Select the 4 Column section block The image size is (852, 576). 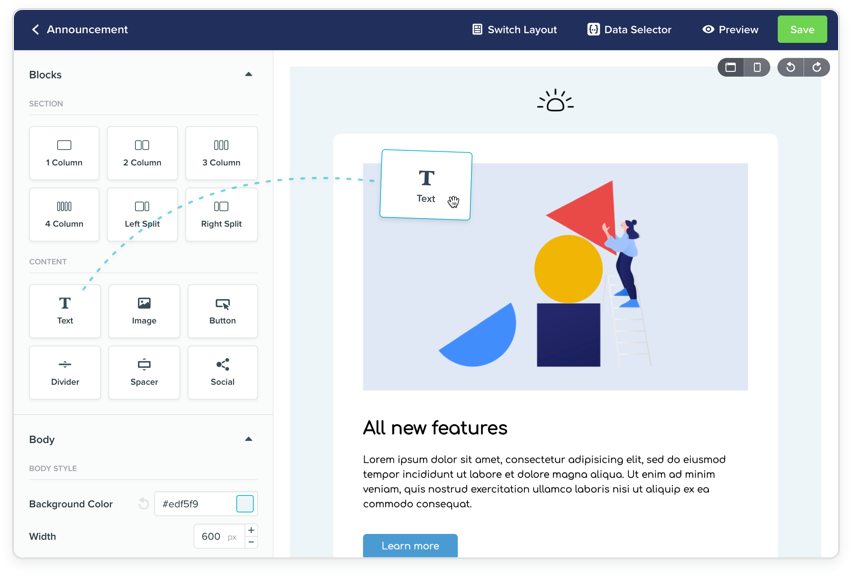64,214
